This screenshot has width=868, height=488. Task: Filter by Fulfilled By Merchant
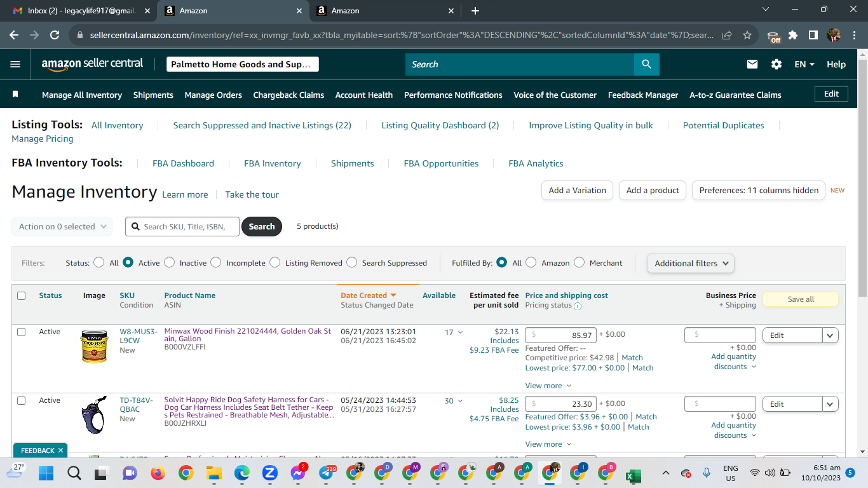coord(579,262)
